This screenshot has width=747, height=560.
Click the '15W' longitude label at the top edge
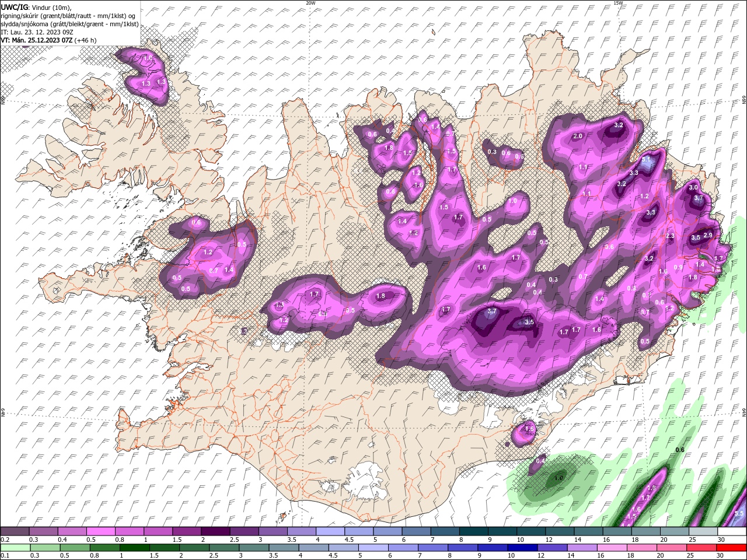[618, 3]
